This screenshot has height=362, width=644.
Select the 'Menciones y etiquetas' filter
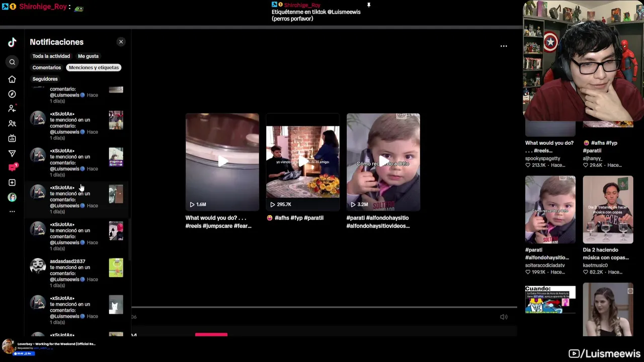(x=94, y=67)
